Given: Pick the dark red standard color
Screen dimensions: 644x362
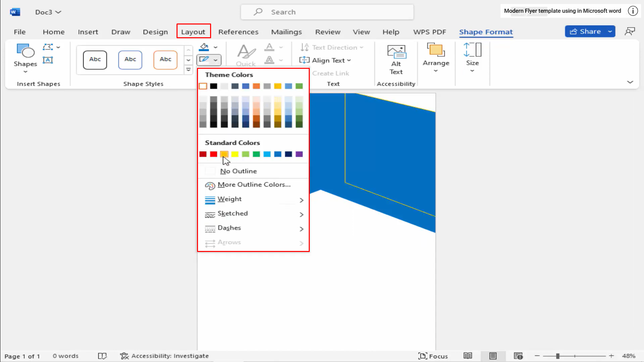Looking at the screenshot, I should pyautogui.click(x=203, y=154).
